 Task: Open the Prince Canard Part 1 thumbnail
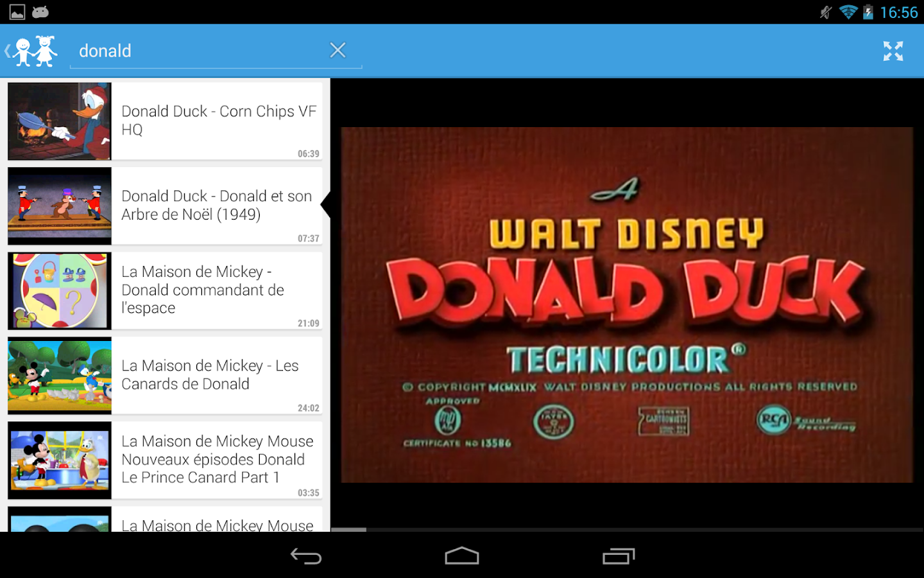coord(60,460)
